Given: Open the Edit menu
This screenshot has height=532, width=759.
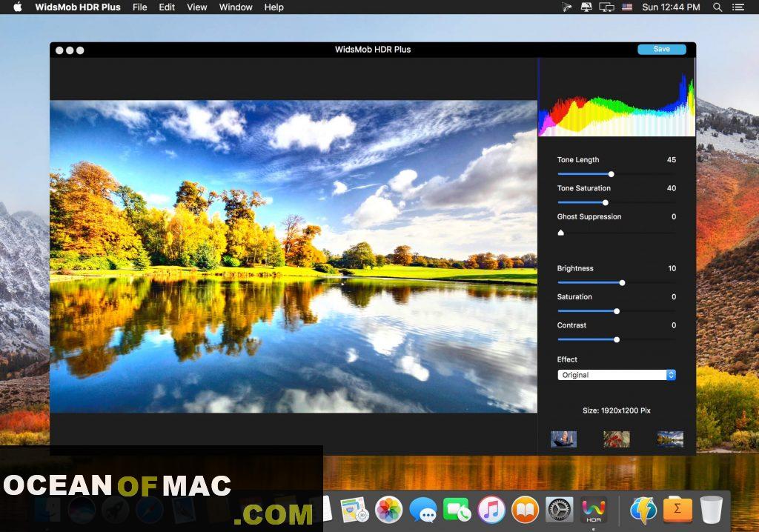Looking at the screenshot, I should (167, 7).
